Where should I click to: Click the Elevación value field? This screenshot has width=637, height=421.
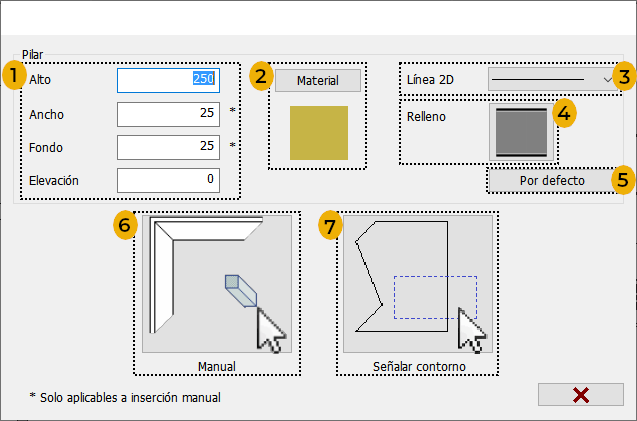point(169,180)
